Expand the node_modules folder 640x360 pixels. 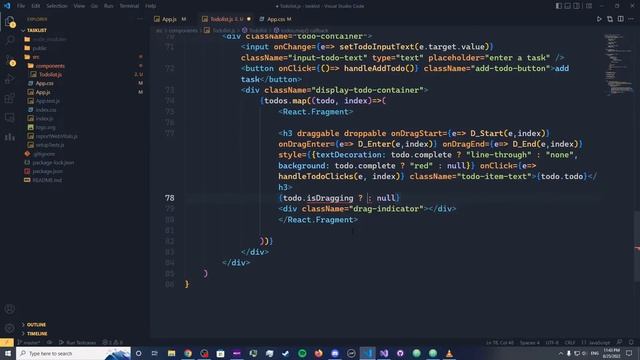pyautogui.click(x=49, y=39)
